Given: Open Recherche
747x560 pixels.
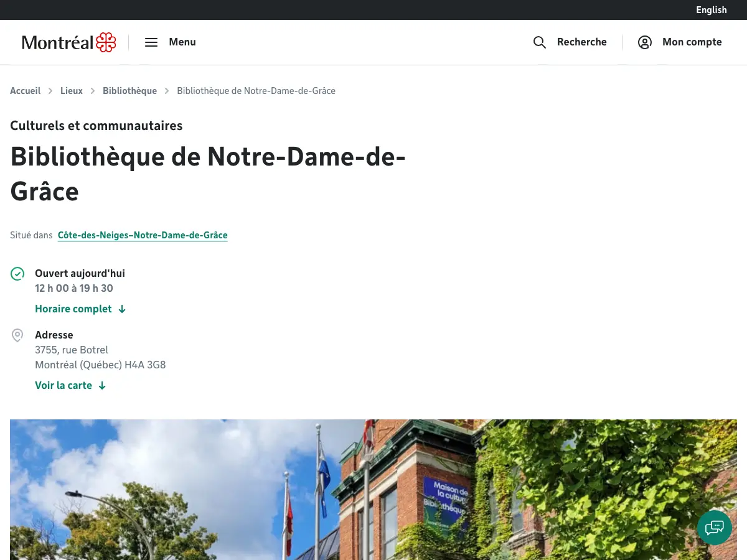Looking at the screenshot, I should [x=581, y=42].
